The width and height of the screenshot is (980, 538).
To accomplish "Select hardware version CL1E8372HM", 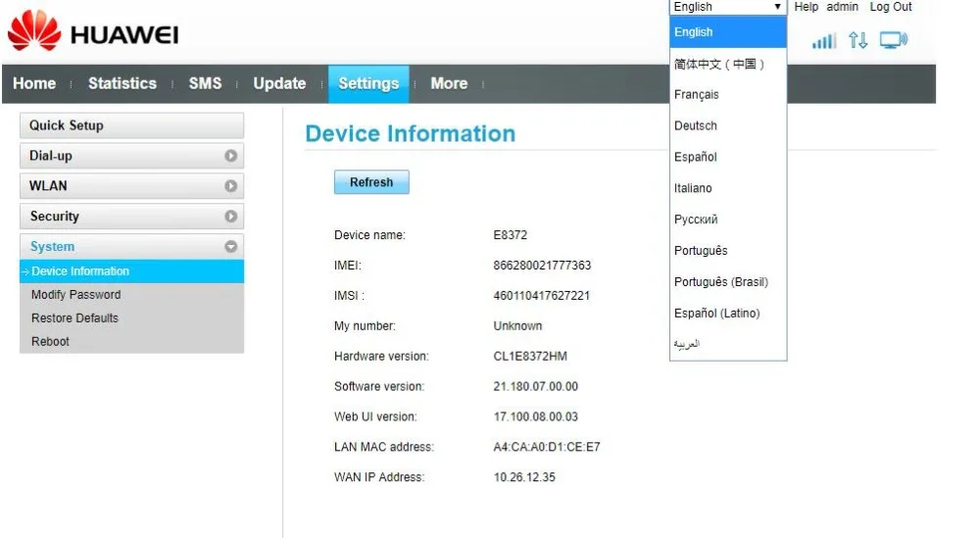I will pos(530,356).
